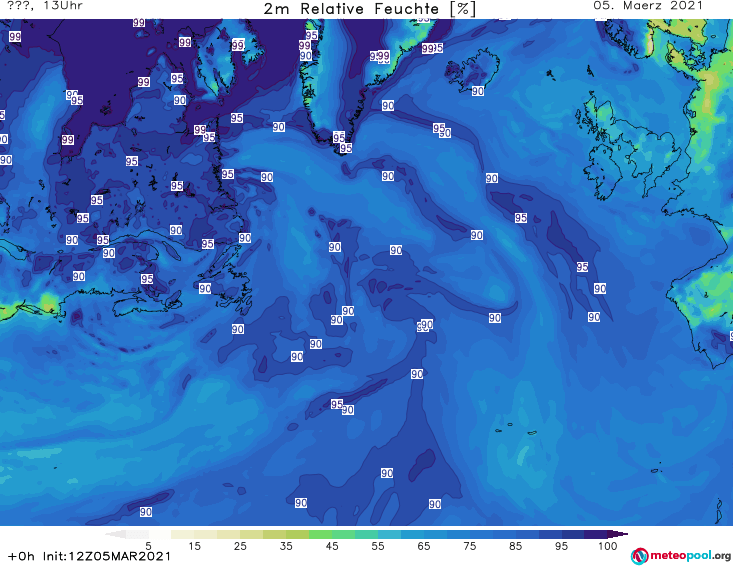
Task: Click the date '05. Maerz 2021'
Action: [648, 6]
